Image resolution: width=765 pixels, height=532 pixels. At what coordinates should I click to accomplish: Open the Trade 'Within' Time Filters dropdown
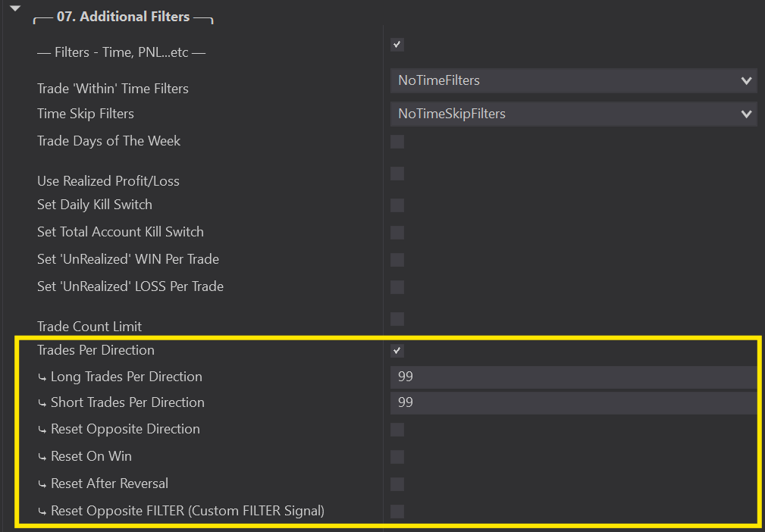coord(573,80)
